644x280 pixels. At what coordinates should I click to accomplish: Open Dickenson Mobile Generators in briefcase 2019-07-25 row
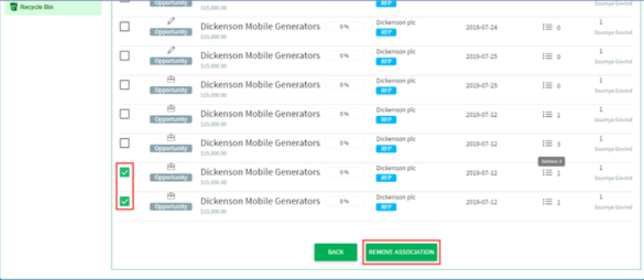260,85
